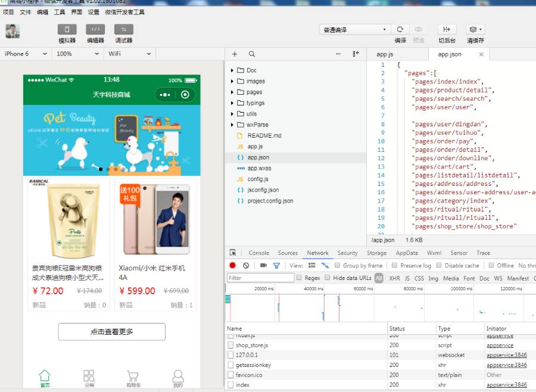Open the 工具 (Tools) menu
The image size is (536, 392).
[x=60, y=12]
